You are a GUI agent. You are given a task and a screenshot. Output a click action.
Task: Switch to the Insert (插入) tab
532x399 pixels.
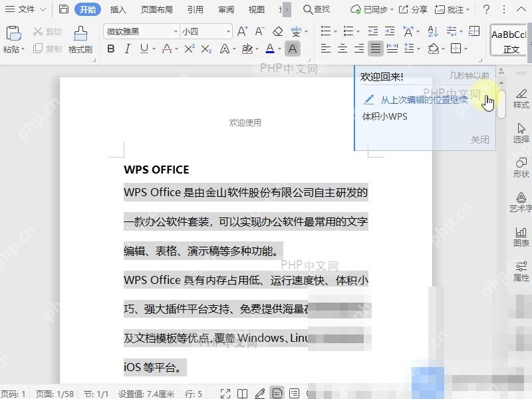[118, 9]
